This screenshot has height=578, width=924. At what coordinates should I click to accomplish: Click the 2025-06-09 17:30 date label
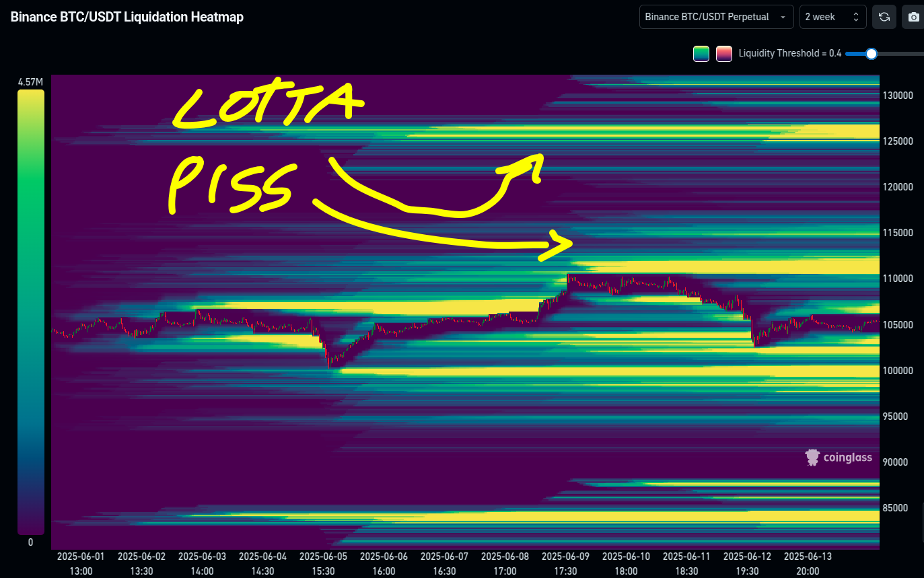pos(565,564)
